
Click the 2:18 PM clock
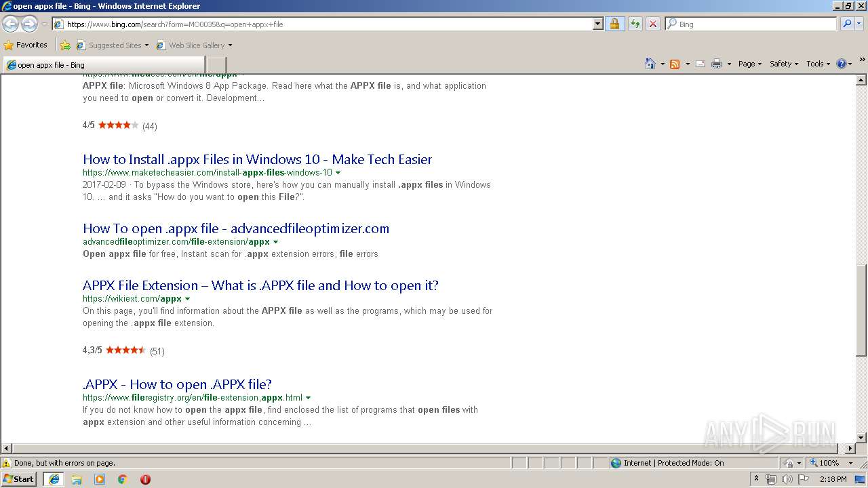(x=833, y=479)
